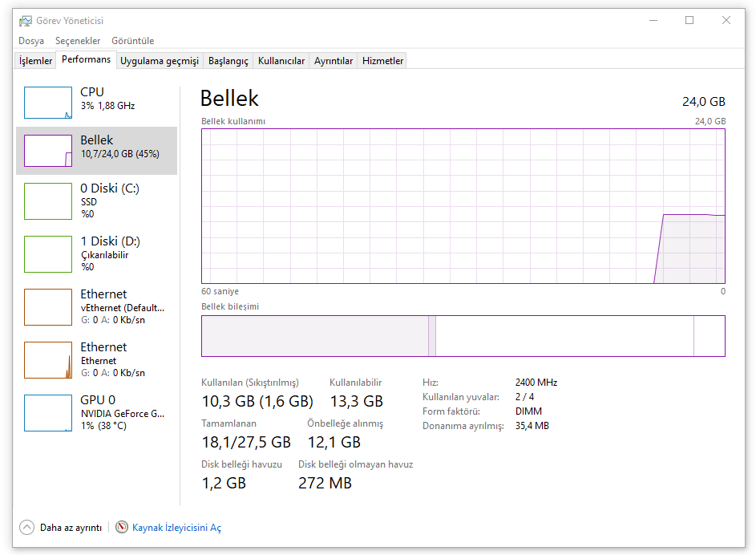Select the second Ethernet adapter graph
This screenshot has width=756, height=555.
(48, 360)
